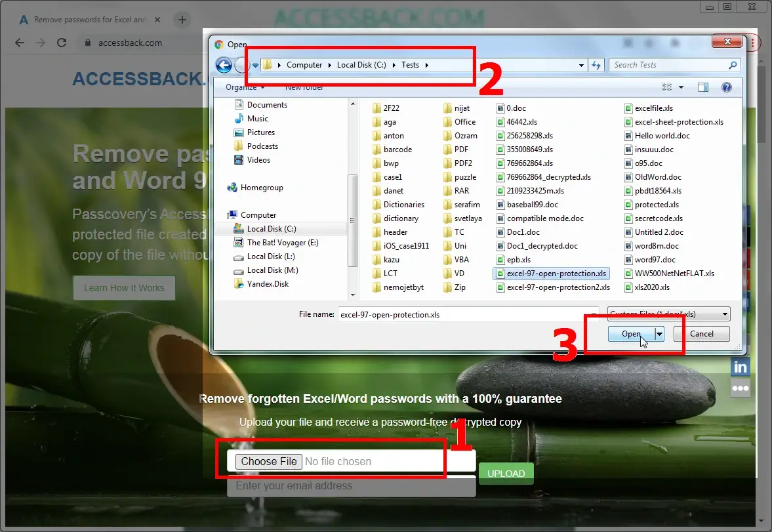Click the search magnifier in Search Tests box
Screen dimensions: 772x532
click(x=733, y=65)
